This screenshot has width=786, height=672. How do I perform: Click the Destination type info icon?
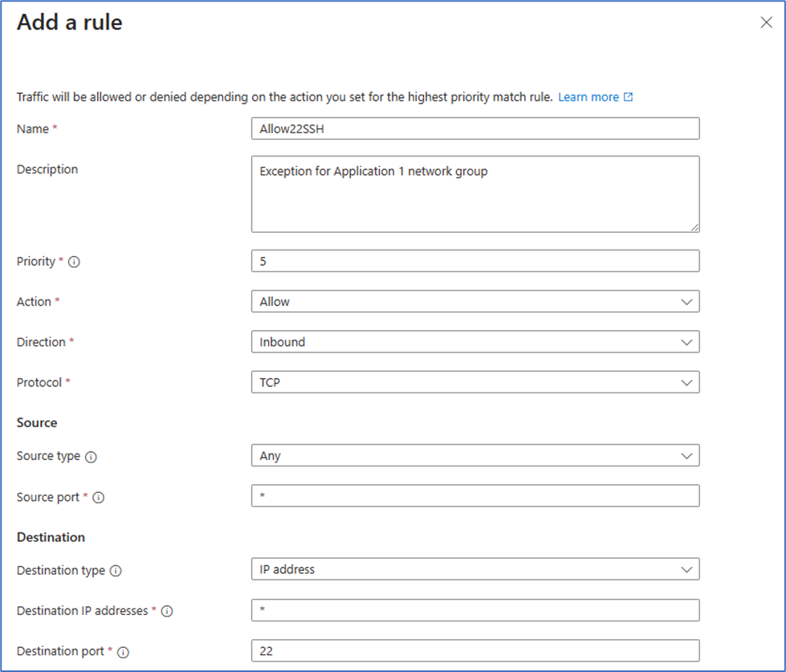click(x=116, y=571)
